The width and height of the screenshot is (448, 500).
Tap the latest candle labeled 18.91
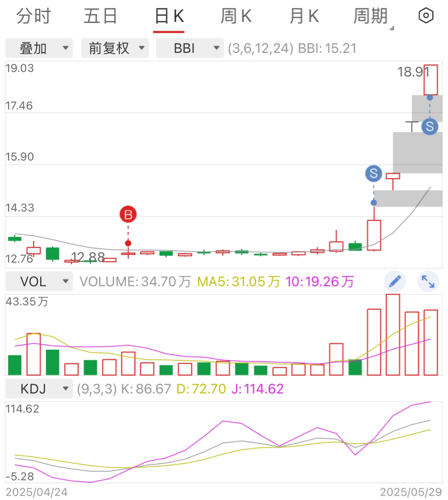[x=430, y=80]
